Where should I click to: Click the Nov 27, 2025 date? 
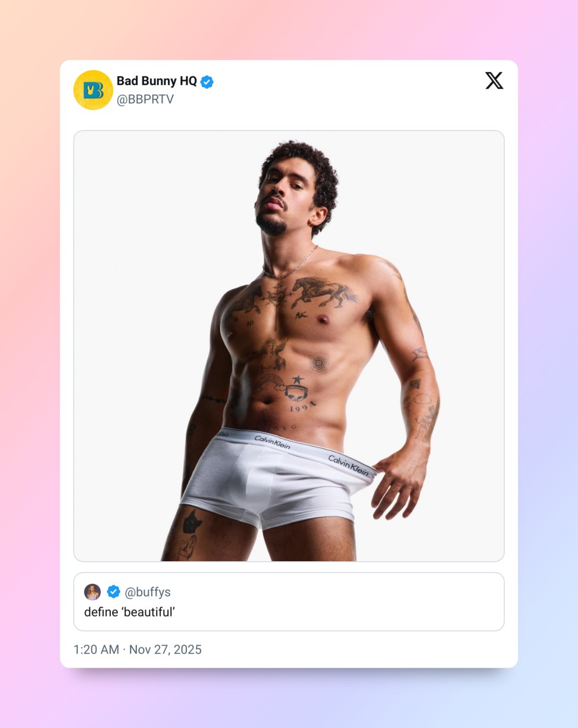tap(165, 649)
